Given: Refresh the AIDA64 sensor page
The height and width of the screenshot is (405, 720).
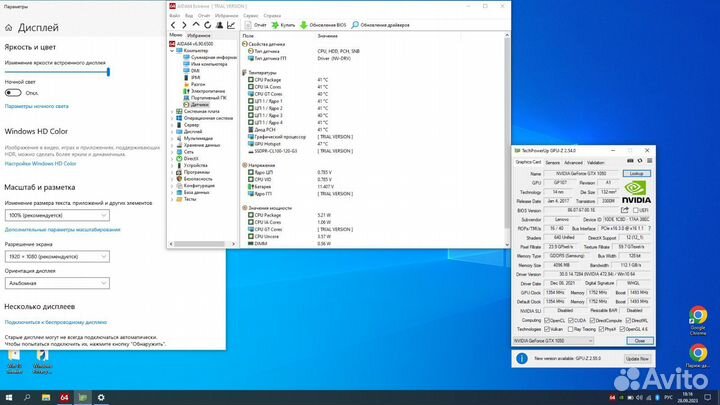Looking at the screenshot, I should [x=208, y=25].
